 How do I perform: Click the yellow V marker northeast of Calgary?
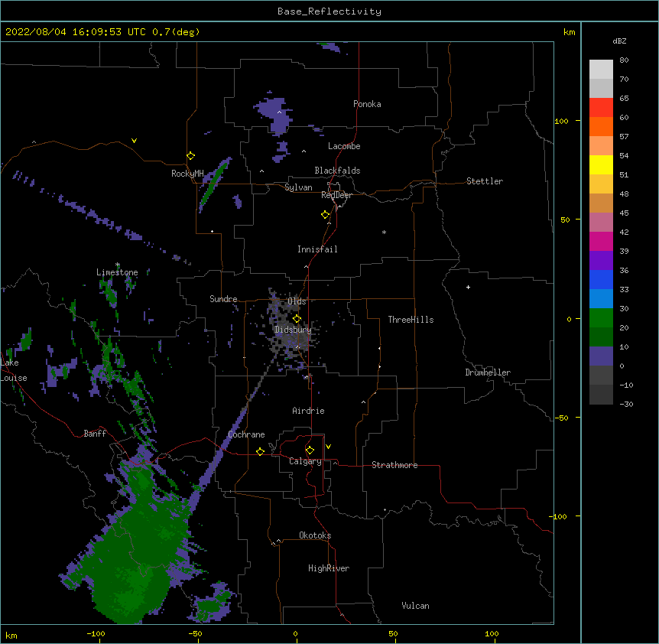coord(328,447)
